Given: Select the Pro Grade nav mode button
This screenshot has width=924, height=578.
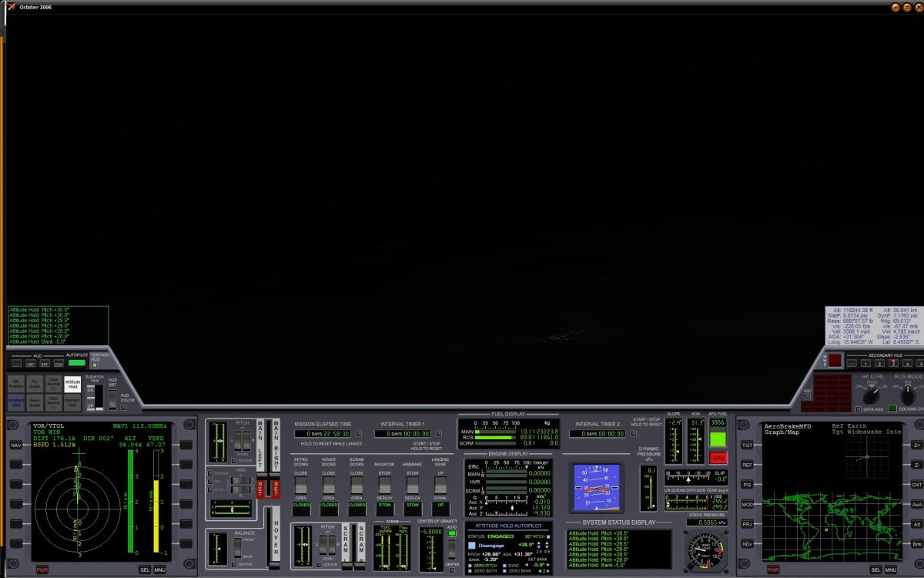Looking at the screenshot, I should click(35, 385).
